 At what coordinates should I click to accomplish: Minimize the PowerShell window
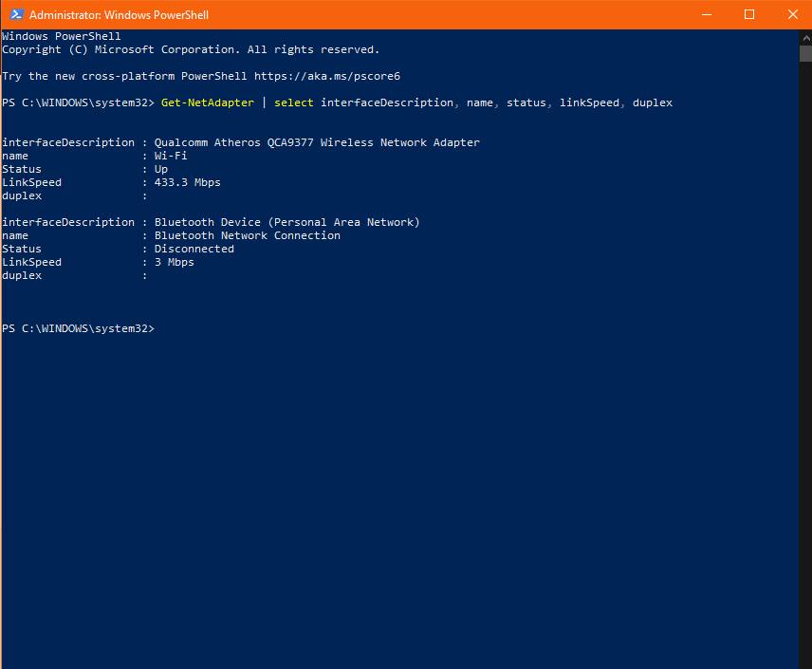[x=707, y=14]
